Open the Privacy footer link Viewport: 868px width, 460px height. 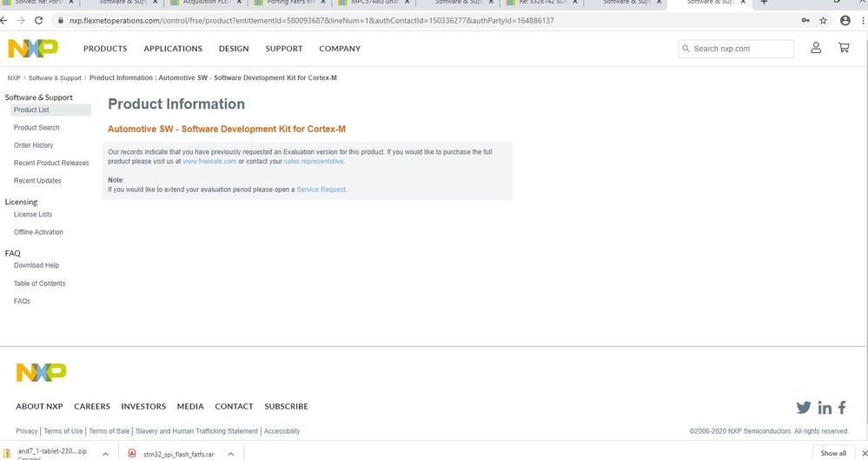(x=27, y=431)
